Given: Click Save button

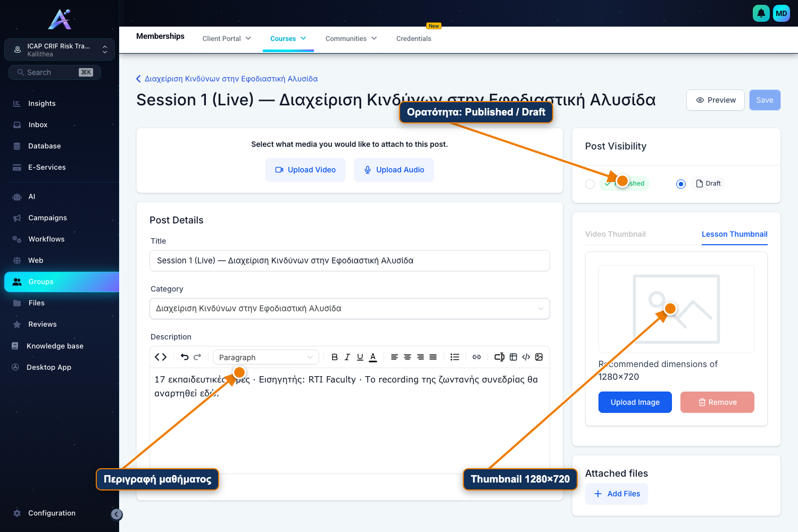Looking at the screenshot, I should click(x=765, y=100).
